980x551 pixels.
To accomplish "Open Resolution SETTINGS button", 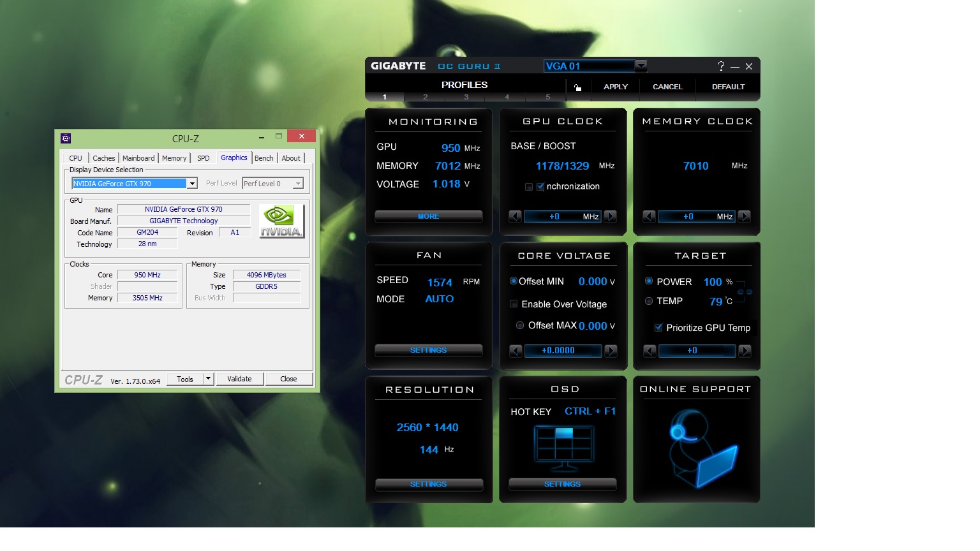I will pyautogui.click(x=428, y=484).
